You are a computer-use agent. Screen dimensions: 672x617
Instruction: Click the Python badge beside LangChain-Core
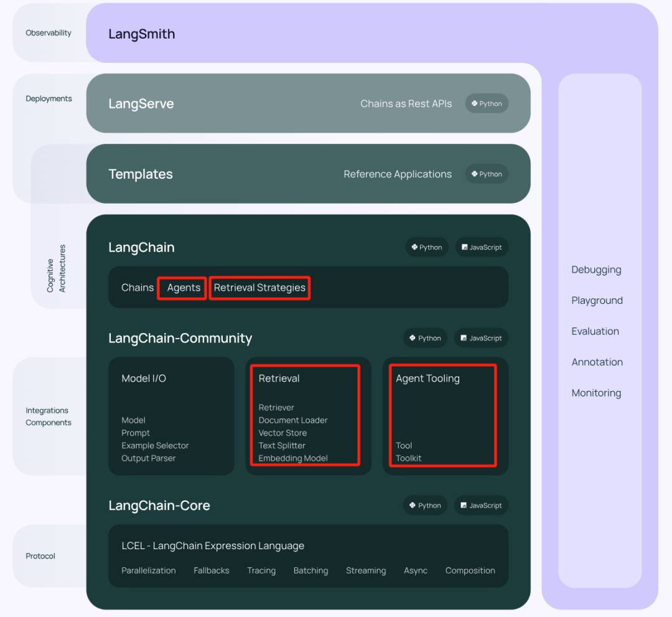[425, 505]
